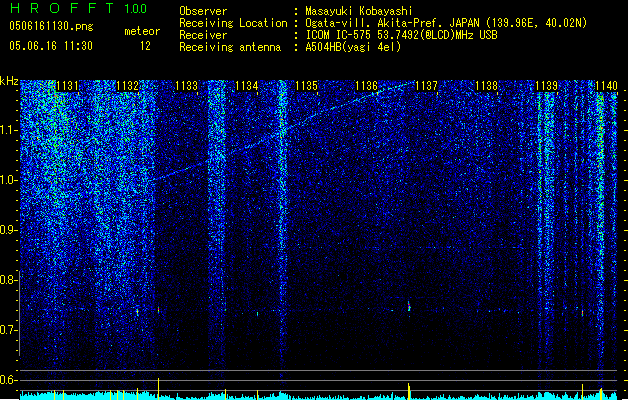Screen dimensions: 629x400
Task: Click antenna value A504HB(yagi 4el)
Action: (353, 47)
